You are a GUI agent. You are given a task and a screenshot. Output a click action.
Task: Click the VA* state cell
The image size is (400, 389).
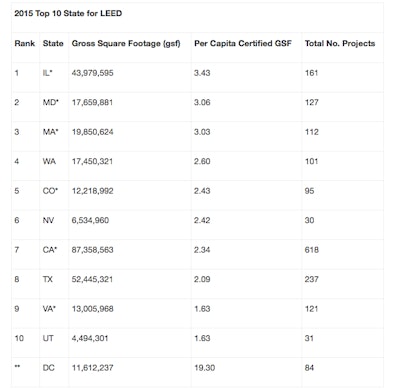point(49,309)
